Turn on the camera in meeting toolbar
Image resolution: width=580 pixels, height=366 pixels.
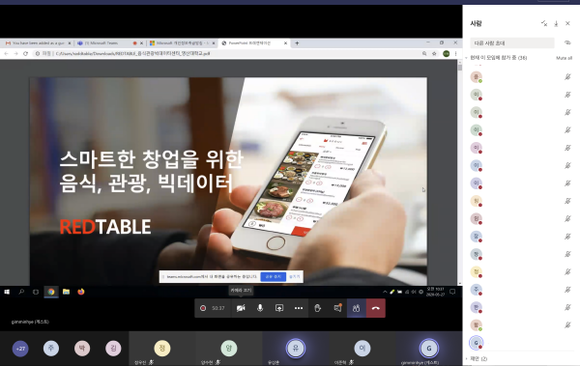[x=241, y=308]
